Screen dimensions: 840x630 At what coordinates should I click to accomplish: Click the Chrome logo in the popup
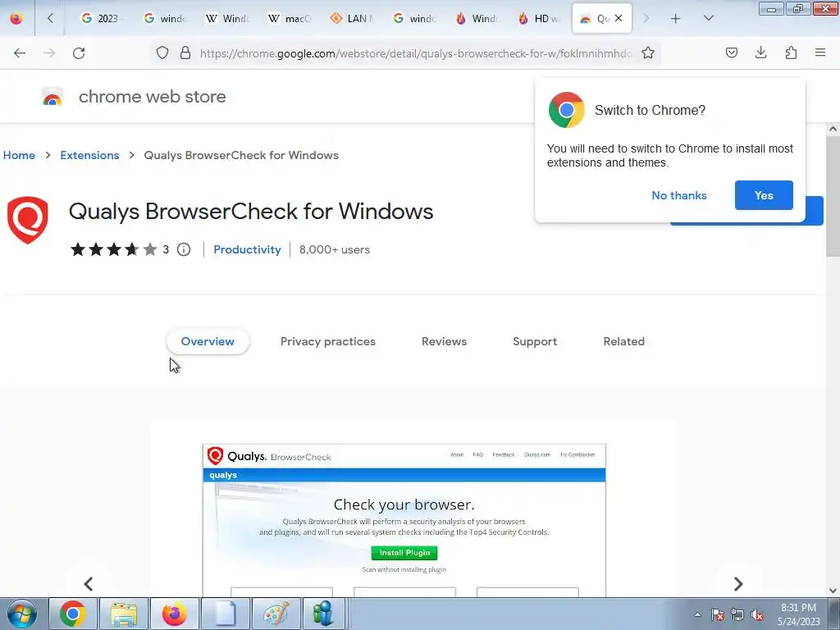coord(566,111)
